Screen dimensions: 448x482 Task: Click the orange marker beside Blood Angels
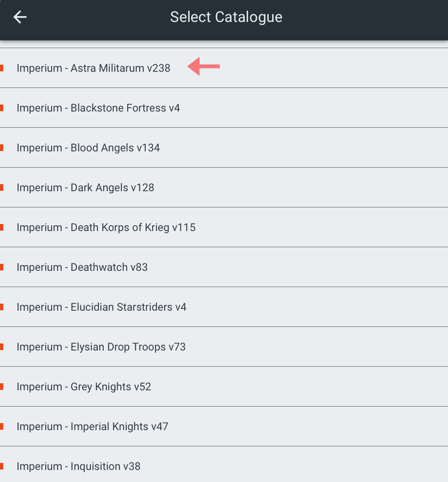(2, 148)
